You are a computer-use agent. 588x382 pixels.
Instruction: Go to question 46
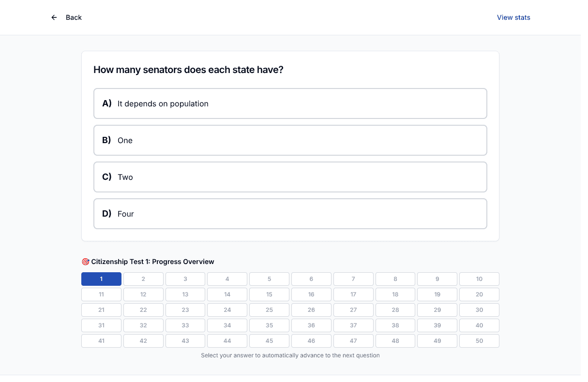pyautogui.click(x=311, y=341)
